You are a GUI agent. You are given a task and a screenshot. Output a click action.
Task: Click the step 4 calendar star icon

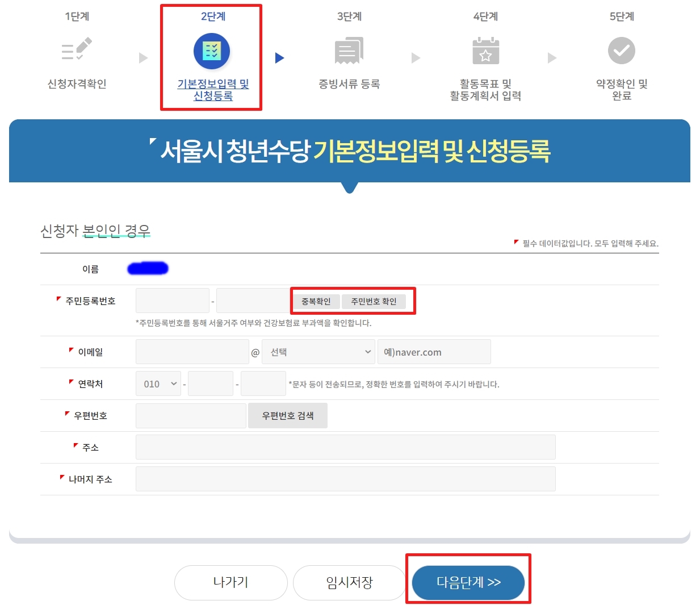485,51
